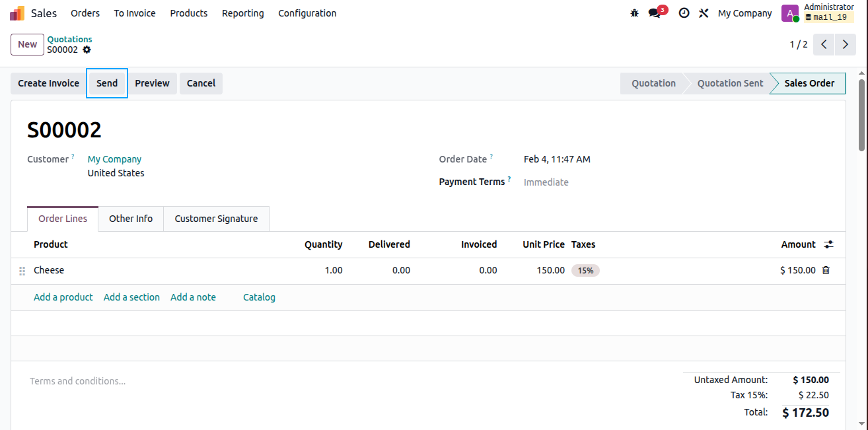Click the 15% tax tag
This screenshot has height=430, width=868.
(585, 270)
